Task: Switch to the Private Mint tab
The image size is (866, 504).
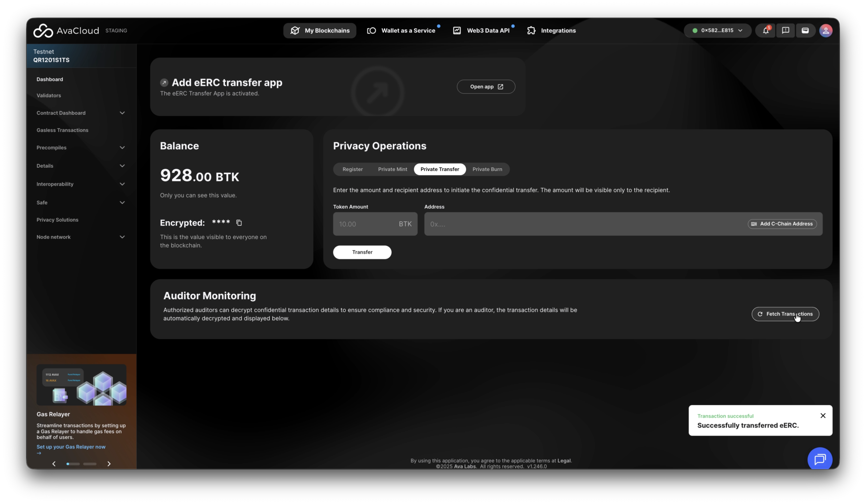Action: 393,169
